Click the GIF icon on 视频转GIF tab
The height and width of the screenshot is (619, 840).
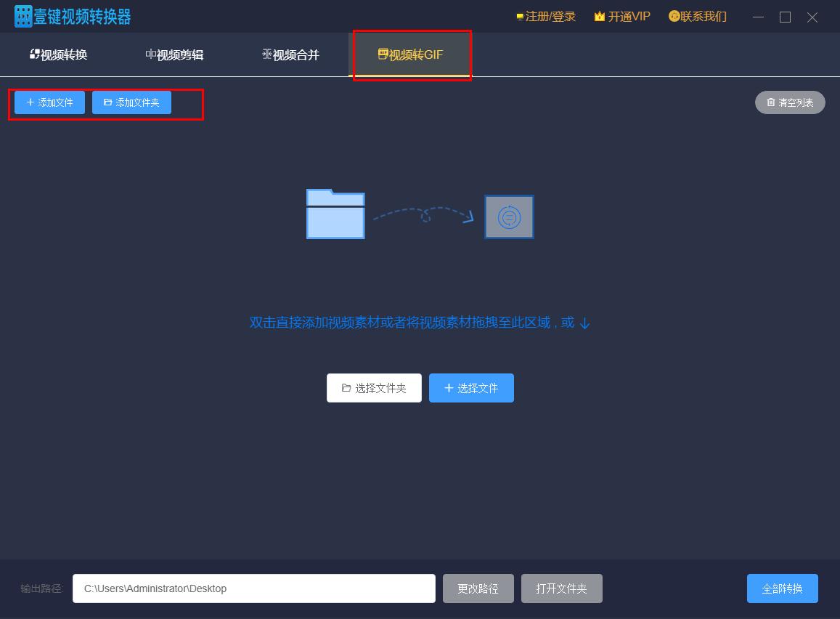(x=383, y=53)
